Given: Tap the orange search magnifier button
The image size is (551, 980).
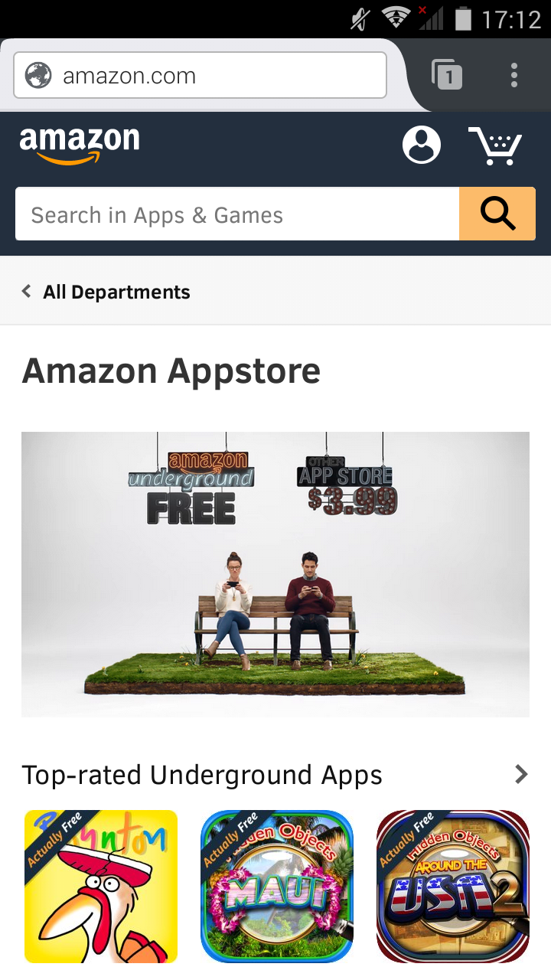Looking at the screenshot, I should 497,214.
